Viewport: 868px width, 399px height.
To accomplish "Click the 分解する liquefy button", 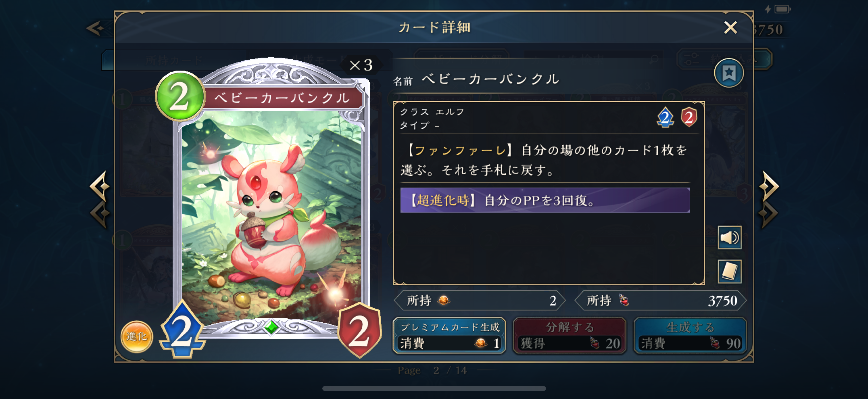I will click(x=569, y=336).
